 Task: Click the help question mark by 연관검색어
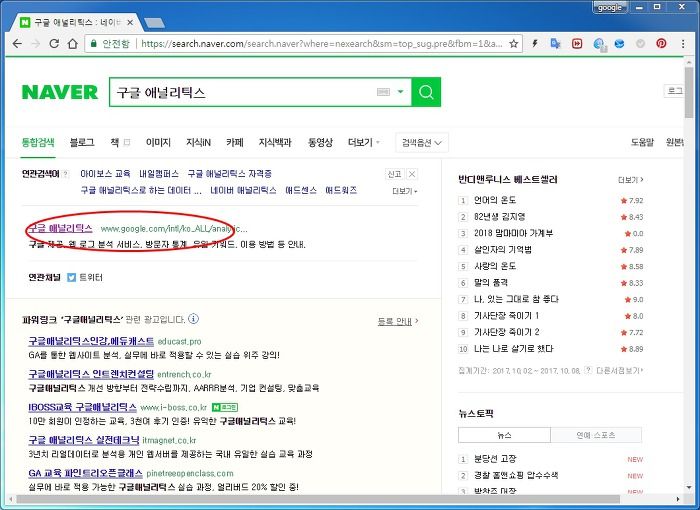coord(66,174)
